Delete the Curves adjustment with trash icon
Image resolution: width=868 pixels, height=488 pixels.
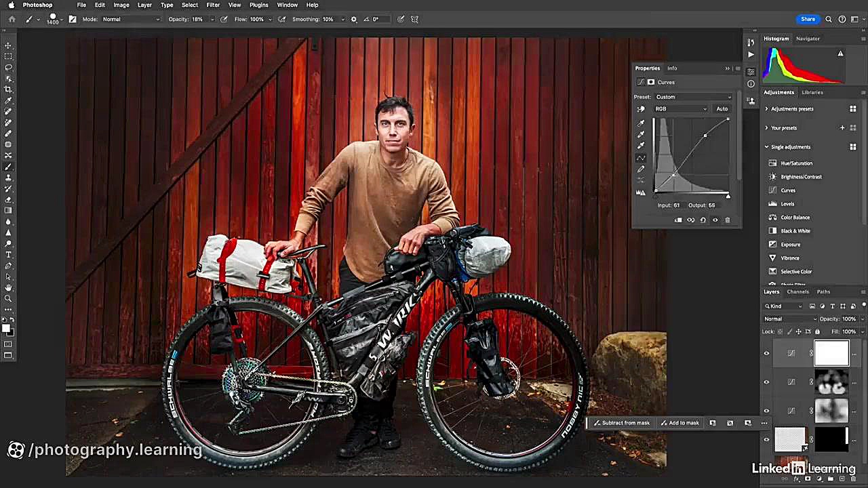[728, 220]
